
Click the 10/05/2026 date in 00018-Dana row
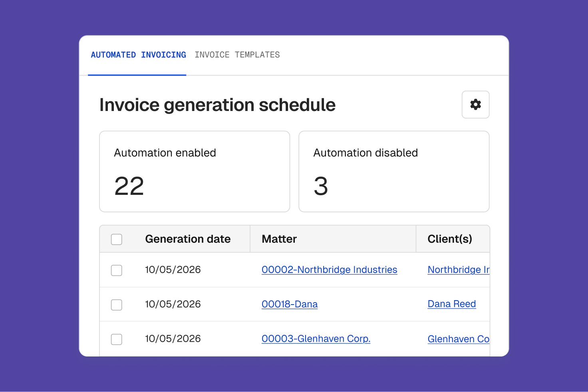(x=173, y=304)
